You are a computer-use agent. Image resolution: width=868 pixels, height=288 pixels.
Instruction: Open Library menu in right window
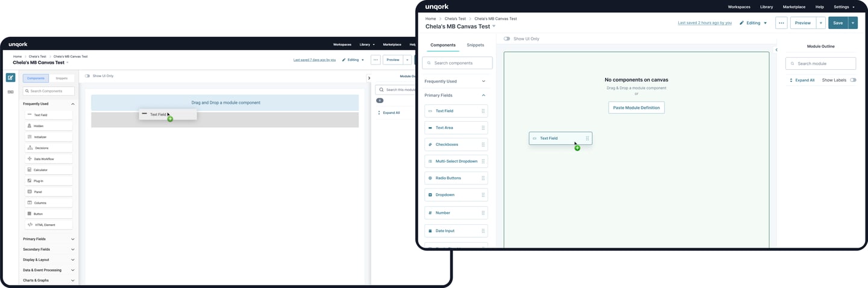pos(767,7)
